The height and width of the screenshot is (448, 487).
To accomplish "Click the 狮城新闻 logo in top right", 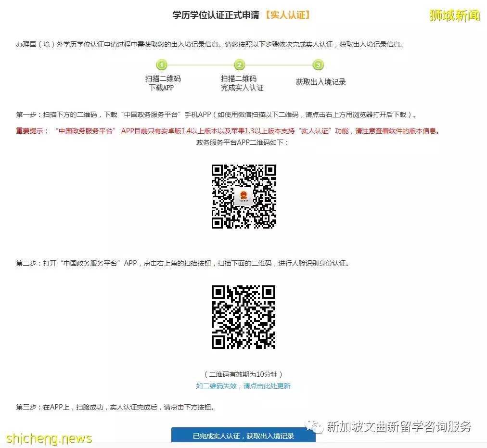I will [454, 15].
